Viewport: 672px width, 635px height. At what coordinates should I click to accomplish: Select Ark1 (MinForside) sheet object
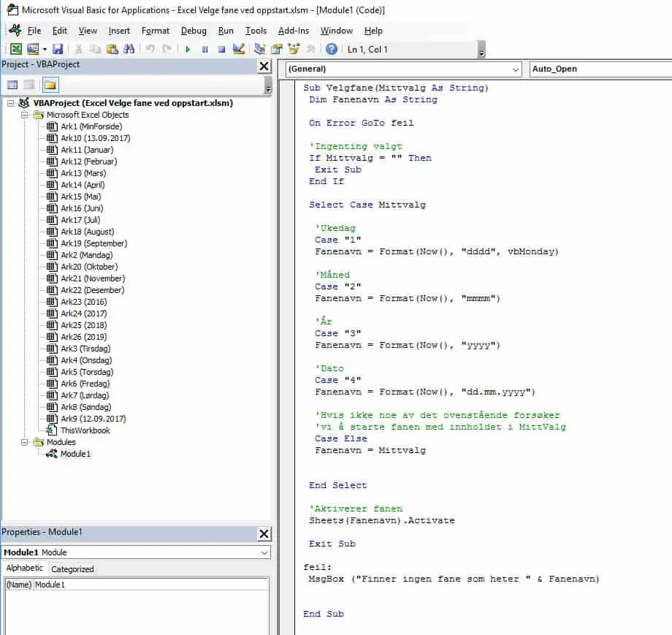tap(91, 126)
